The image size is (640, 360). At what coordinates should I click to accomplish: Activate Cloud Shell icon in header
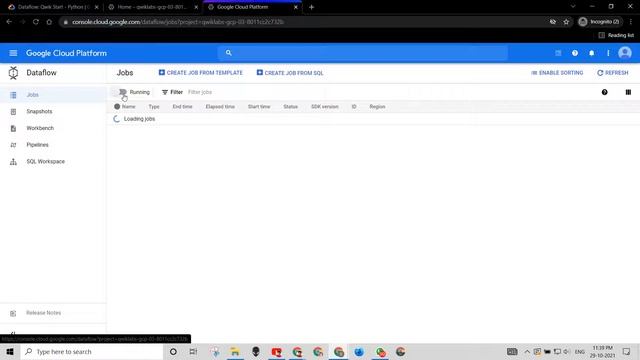pos(558,53)
